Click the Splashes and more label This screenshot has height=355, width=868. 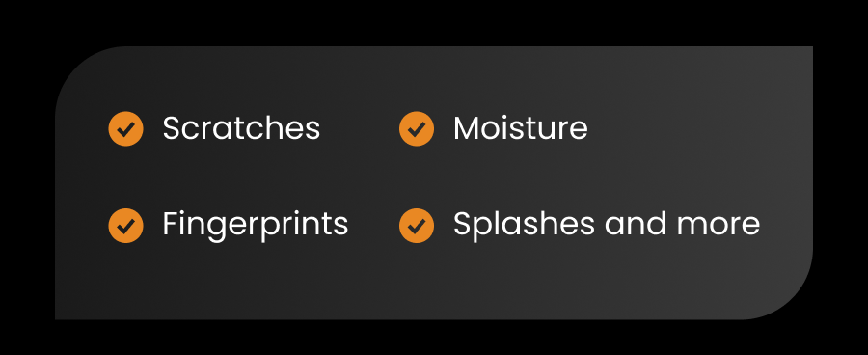click(x=607, y=226)
